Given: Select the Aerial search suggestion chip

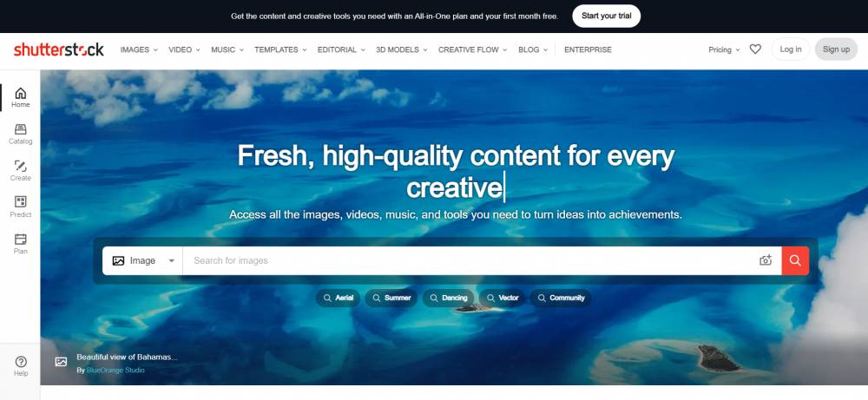Looking at the screenshot, I should click(x=339, y=298).
